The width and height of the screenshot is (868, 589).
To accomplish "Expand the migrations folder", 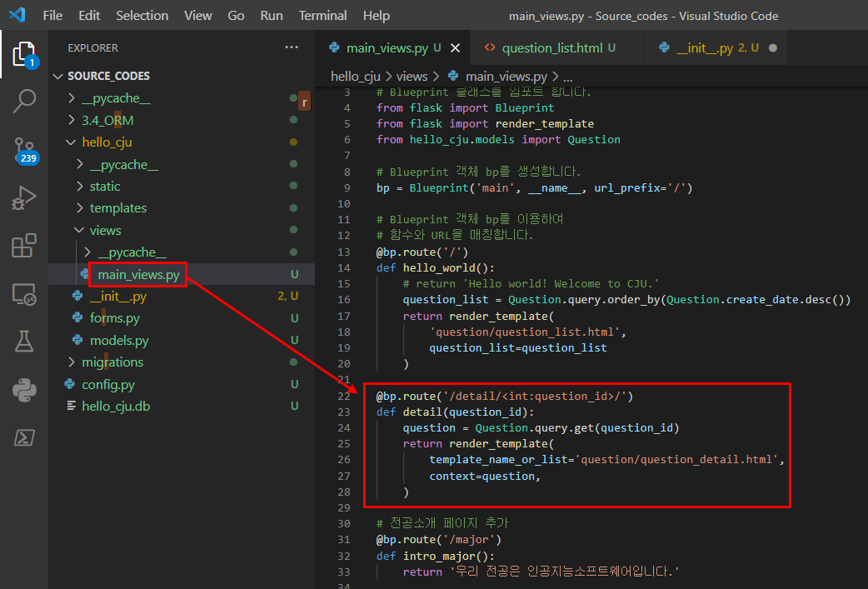I will [72, 362].
